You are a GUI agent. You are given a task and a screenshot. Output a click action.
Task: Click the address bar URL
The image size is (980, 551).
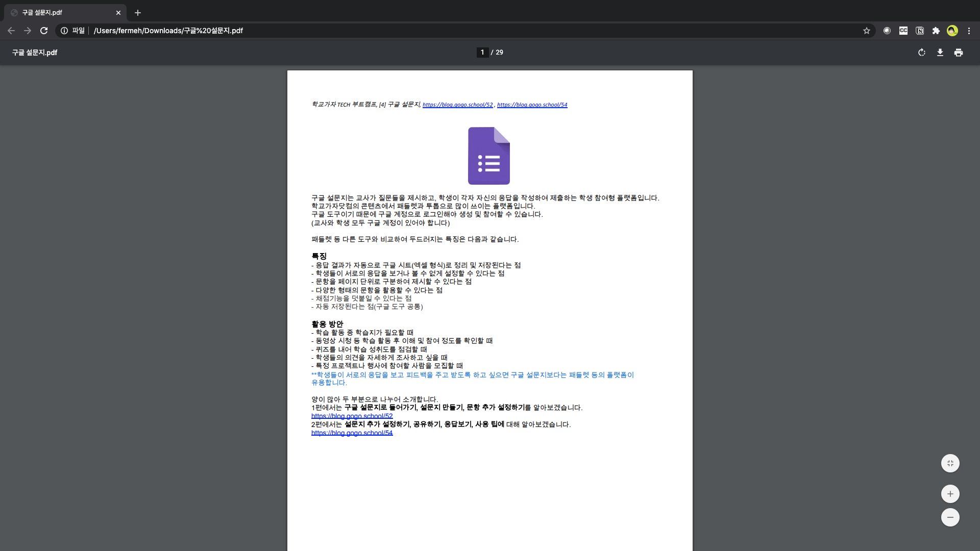tap(168, 31)
